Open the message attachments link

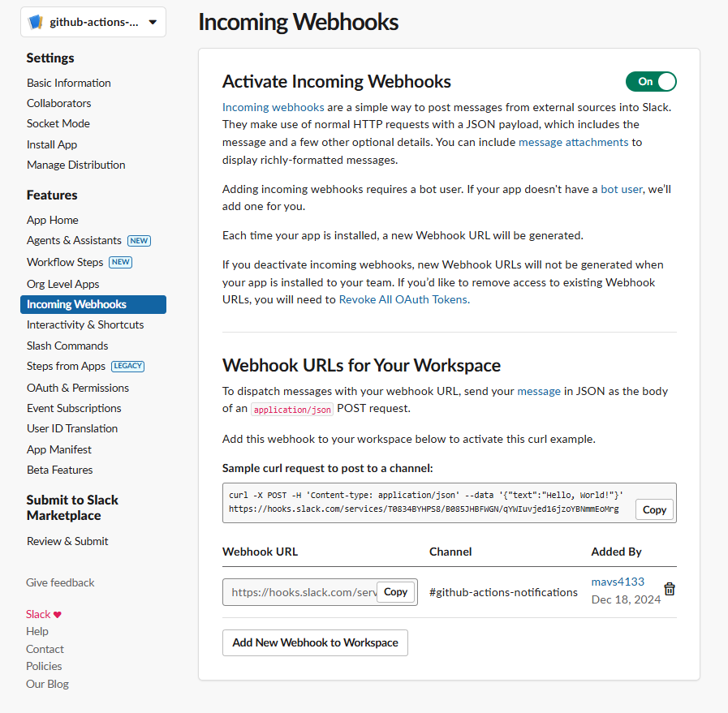[574, 142]
